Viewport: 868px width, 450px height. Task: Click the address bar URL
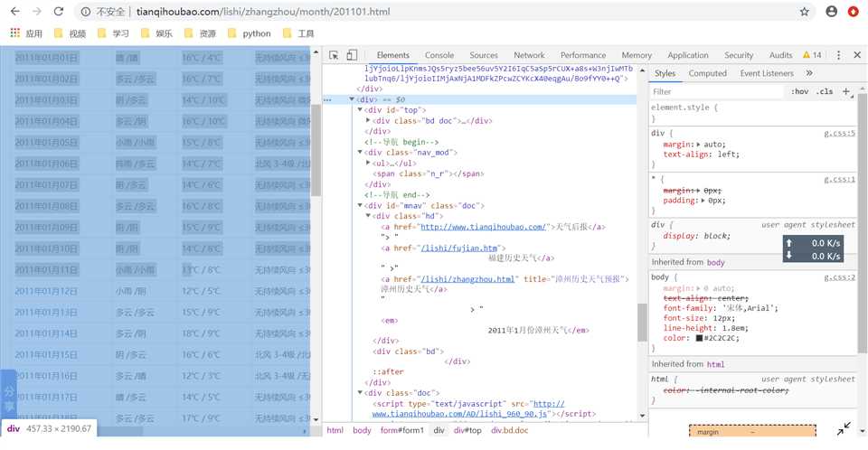pos(263,11)
